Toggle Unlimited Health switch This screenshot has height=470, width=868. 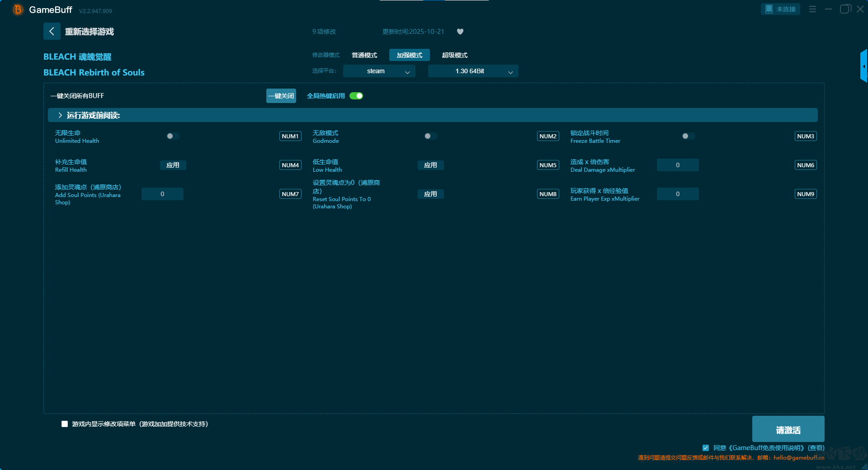coord(173,136)
